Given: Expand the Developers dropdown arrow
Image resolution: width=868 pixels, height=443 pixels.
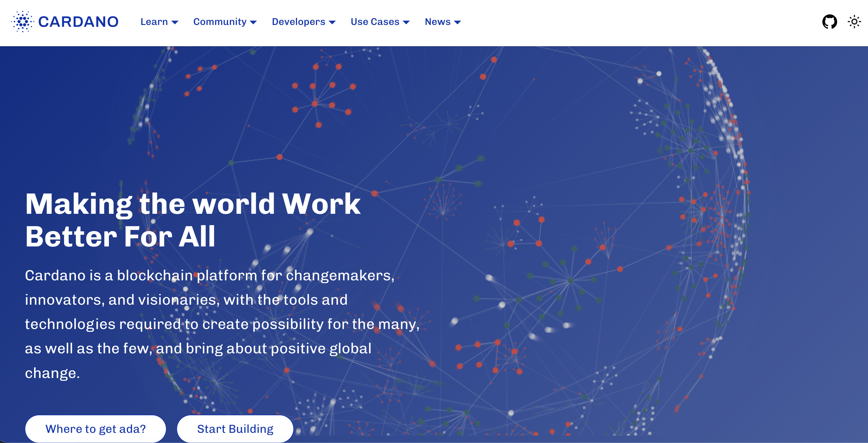Looking at the screenshot, I should click(x=332, y=22).
